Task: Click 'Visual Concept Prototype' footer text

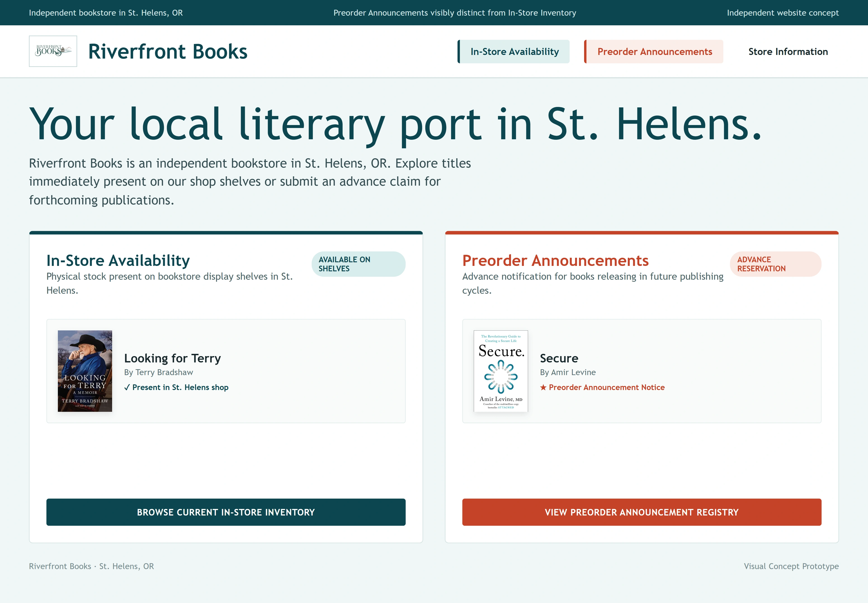Action: pyautogui.click(x=791, y=566)
